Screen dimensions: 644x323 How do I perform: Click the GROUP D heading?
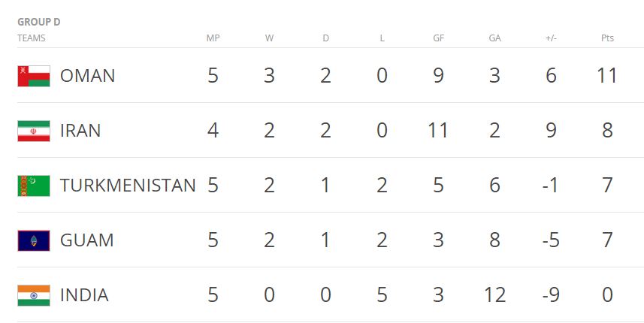38,23
